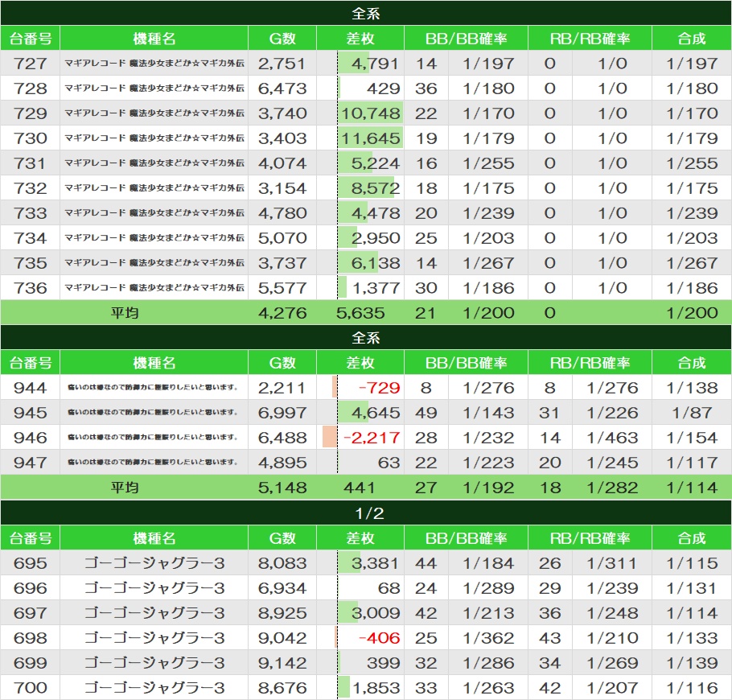This screenshot has height=700, width=732.
Task: Click machine number 729
Action: [x=31, y=113]
